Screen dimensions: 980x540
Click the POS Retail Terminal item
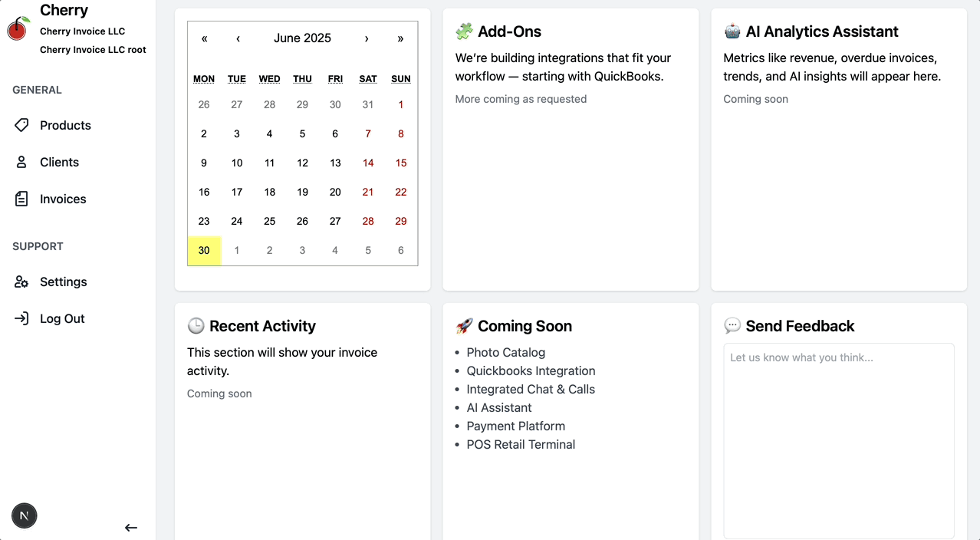(x=521, y=444)
